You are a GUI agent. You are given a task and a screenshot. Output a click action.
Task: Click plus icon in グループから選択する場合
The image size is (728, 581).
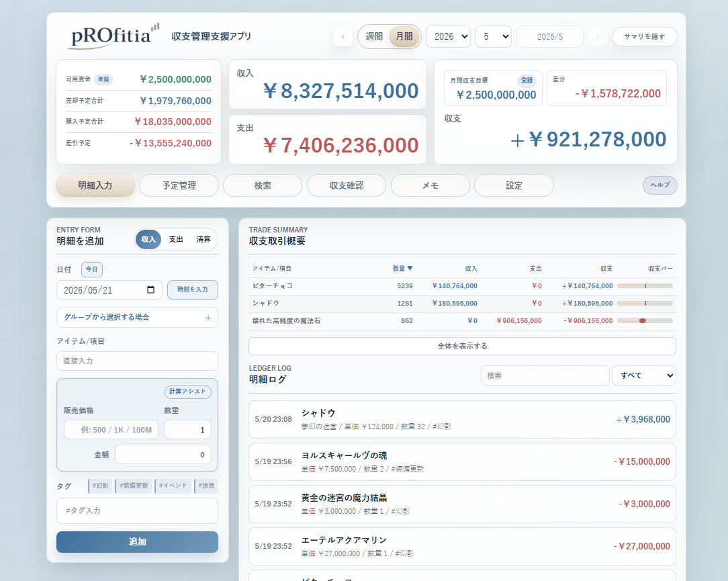pyautogui.click(x=208, y=318)
